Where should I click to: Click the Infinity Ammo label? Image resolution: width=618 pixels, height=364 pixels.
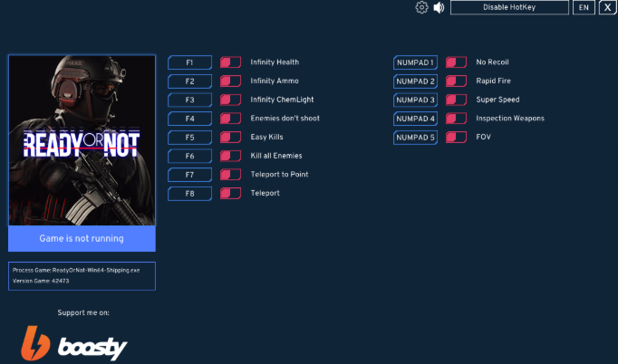275,81
